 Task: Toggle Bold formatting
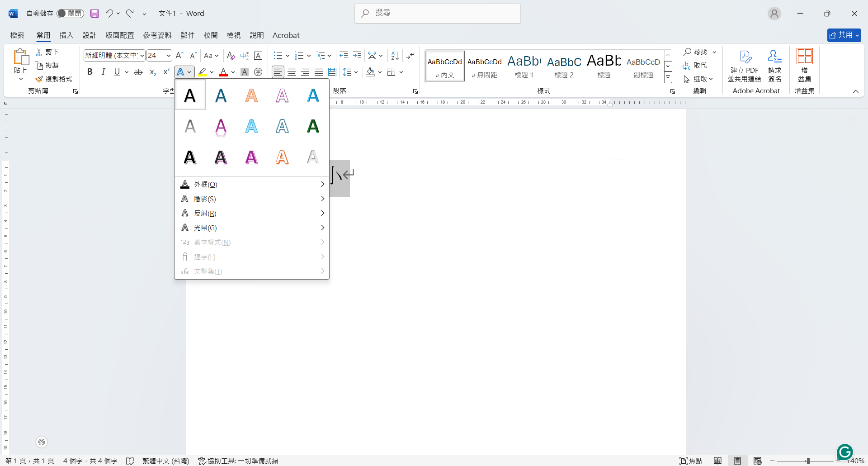tap(90, 72)
